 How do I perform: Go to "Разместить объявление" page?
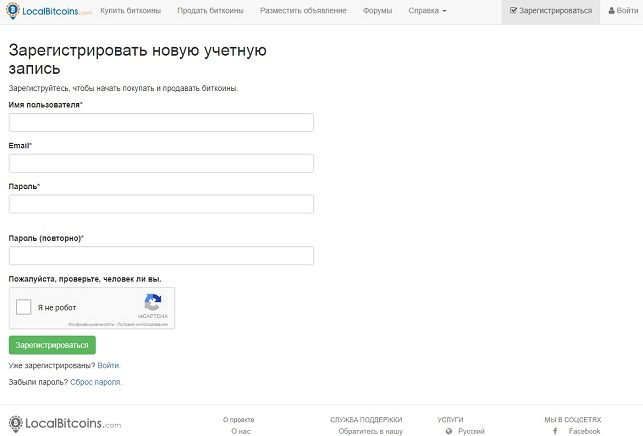coord(303,11)
